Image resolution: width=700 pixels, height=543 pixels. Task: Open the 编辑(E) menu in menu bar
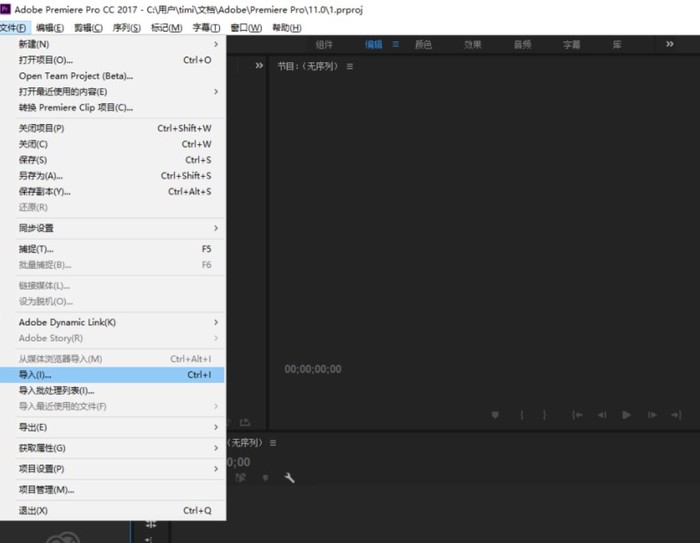point(50,28)
